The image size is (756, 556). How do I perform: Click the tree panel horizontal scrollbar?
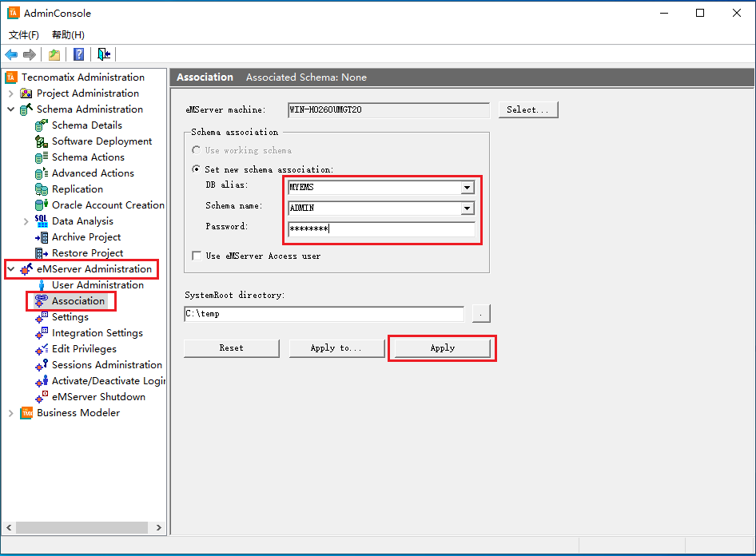[80, 528]
